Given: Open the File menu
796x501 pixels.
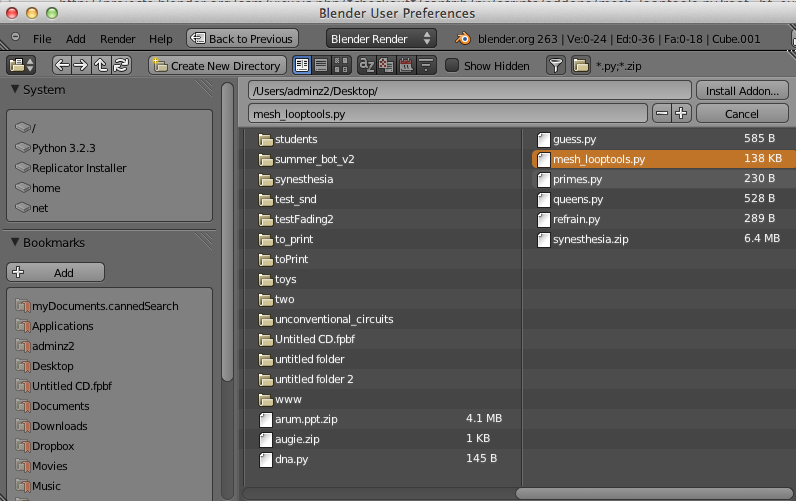Looking at the screenshot, I should [42, 39].
